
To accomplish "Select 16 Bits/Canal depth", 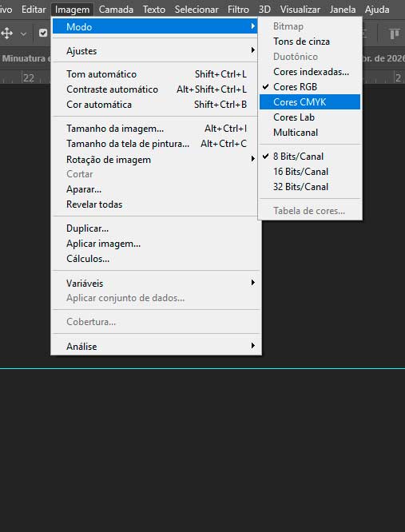I will click(x=310, y=172).
